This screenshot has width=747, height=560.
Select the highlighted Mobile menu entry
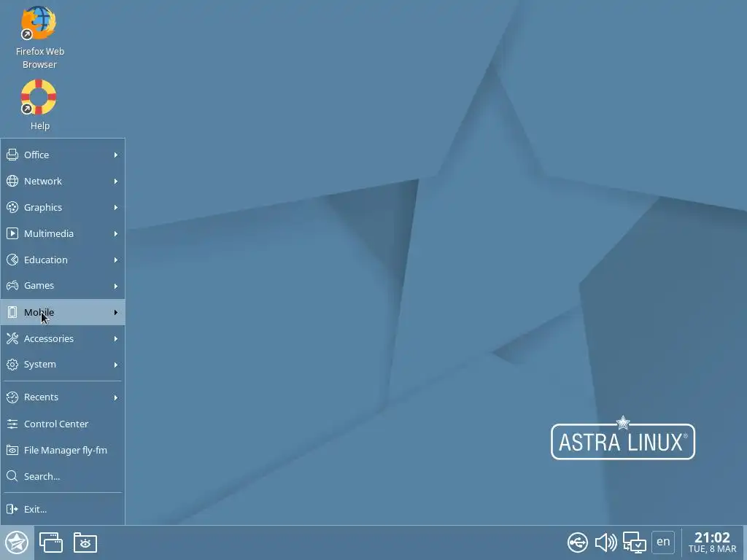click(x=63, y=312)
